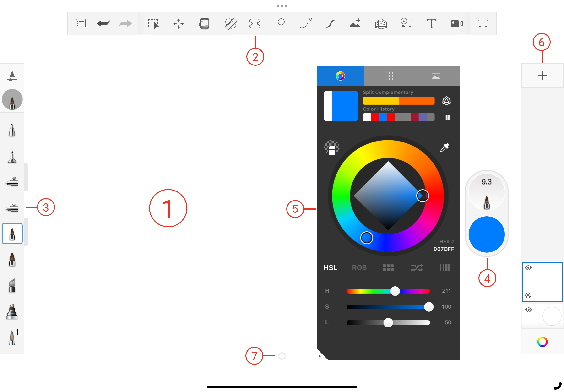
Task: Click the red swatch in Color History
Action: click(375, 117)
